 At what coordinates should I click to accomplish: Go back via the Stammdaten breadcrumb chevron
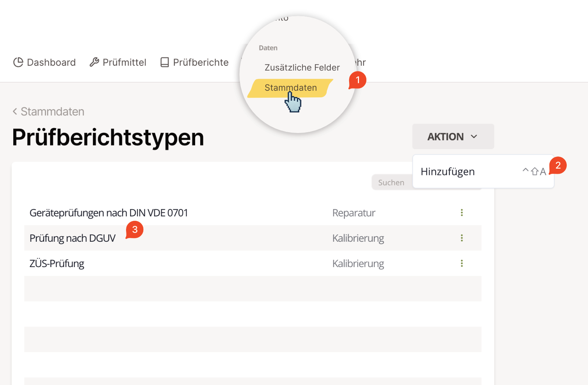click(x=15, y=111)
